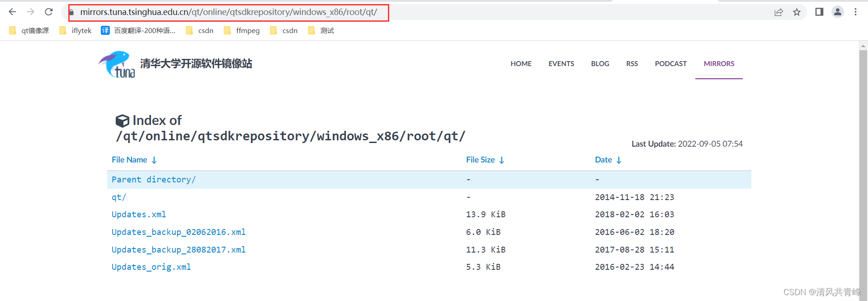Open the first csdn bookmark folder

(x=200, y=30)
